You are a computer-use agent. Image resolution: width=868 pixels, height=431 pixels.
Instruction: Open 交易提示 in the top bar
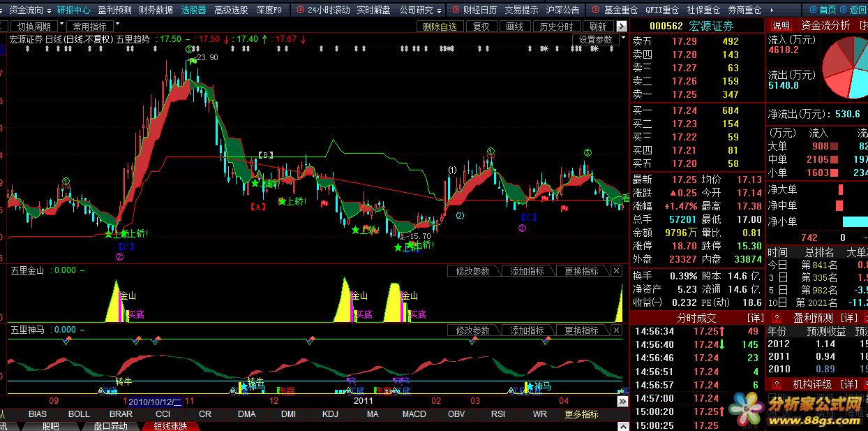click(x=522, y=10)
